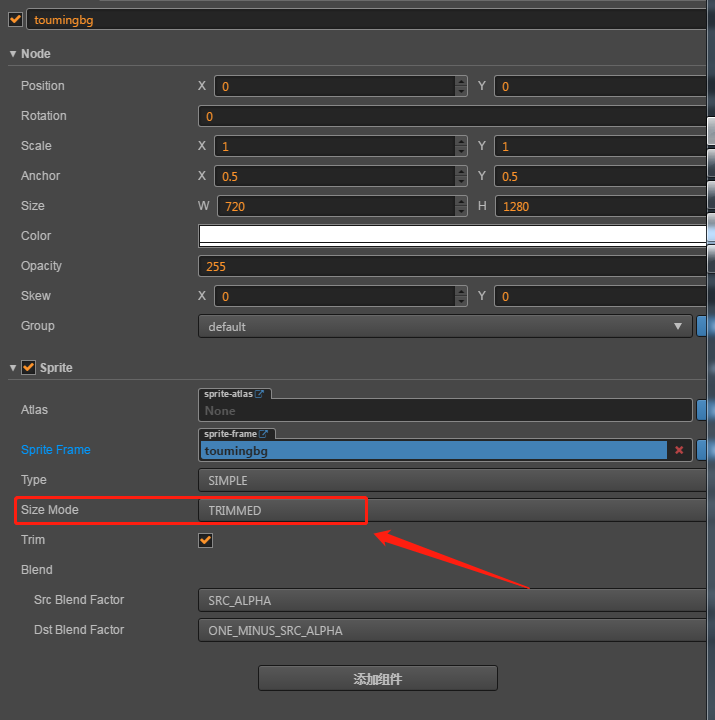Click the Scale X input field
Image resolution: width=715 pixels, height=720 pixels.
pos(335,146)
